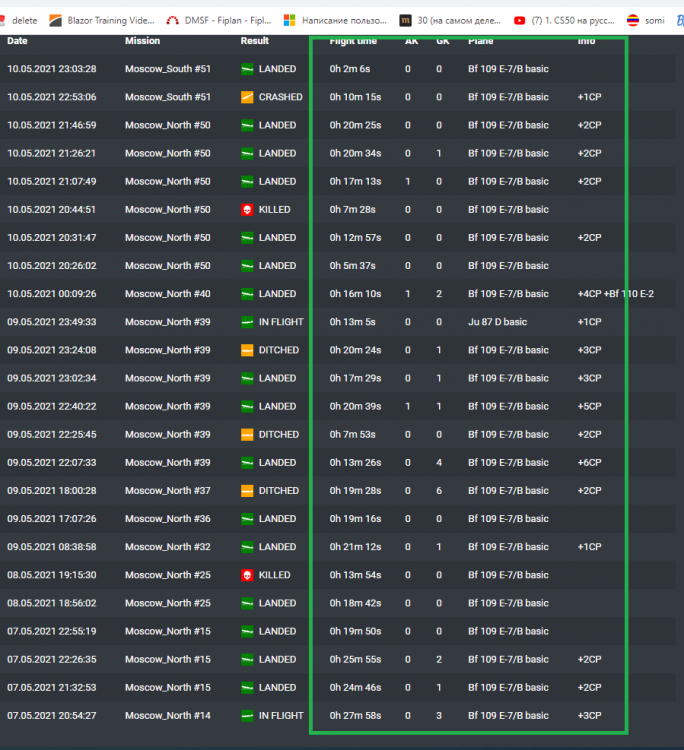This screenshot has width=684, height=750.
Task: Open the DMSF - Fiplan bookmark
Action: (x=219, y=21)
